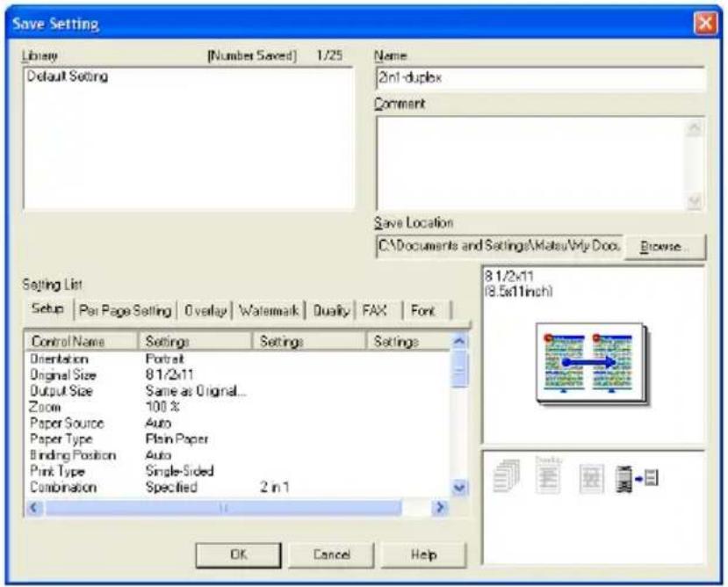Screen dimensions: 728x587
Task: Select the Zoom row
Action: [x=237, y=407]
